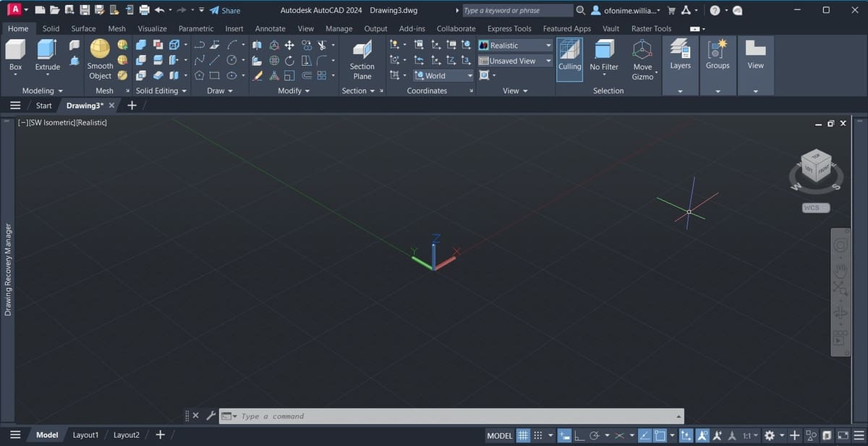The width and height of the screenshot is (868, 446).
Task: Go to the Start file tab
Action: [43, 105]
